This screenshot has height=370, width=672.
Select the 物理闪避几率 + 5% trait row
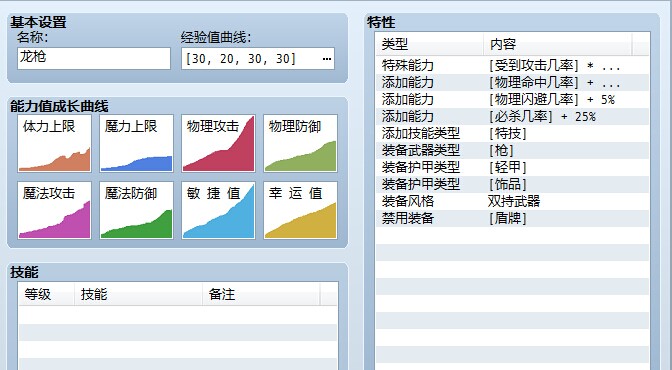click(x=513, y=99)
